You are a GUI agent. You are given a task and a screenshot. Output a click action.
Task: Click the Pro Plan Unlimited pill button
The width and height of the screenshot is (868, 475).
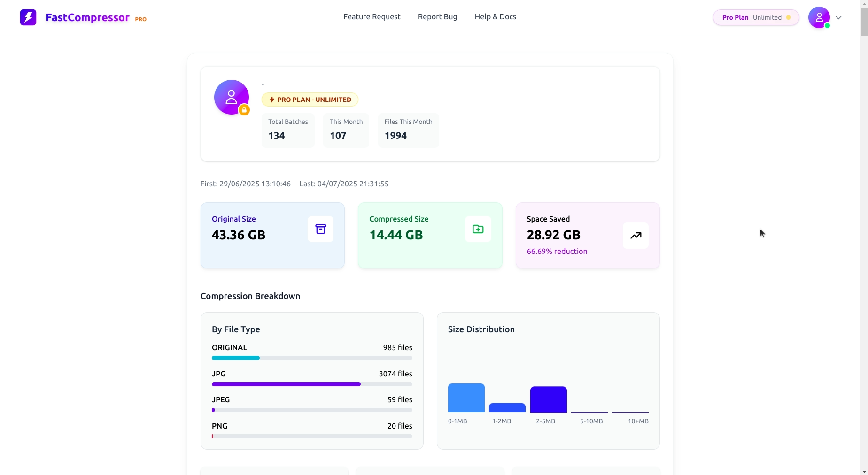click(x=755, y=18)
